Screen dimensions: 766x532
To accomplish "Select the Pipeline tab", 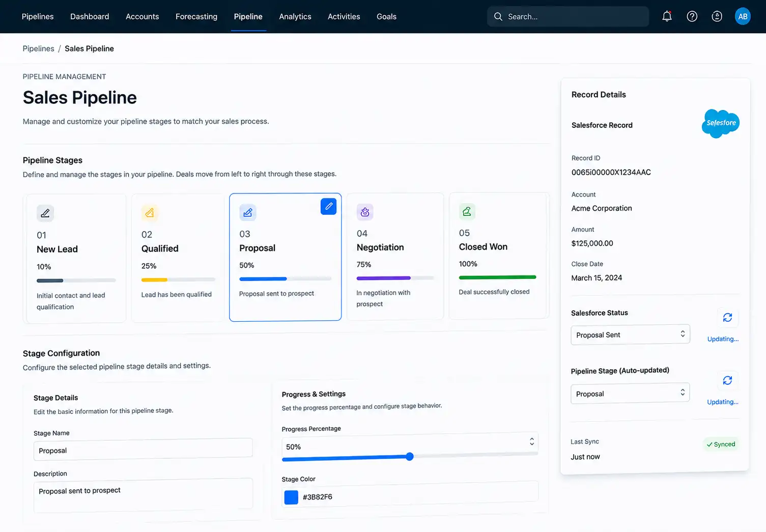I will [x=248, y=16].
